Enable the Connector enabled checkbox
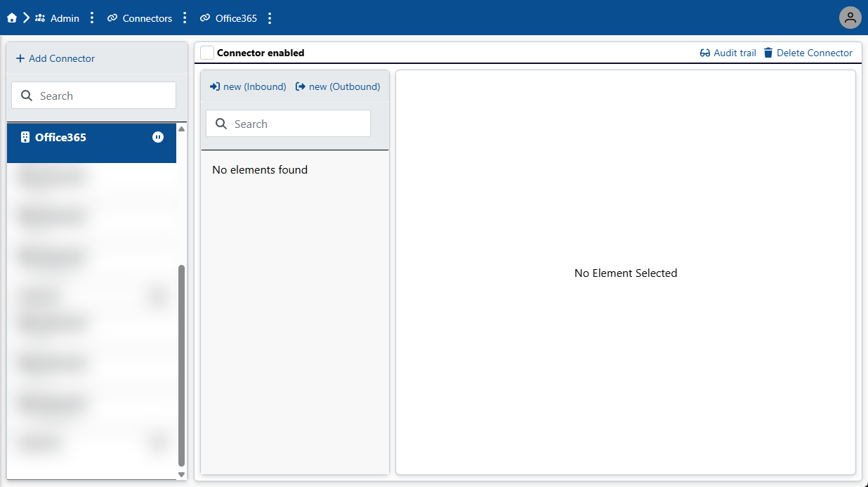 (x=206, y=52)
